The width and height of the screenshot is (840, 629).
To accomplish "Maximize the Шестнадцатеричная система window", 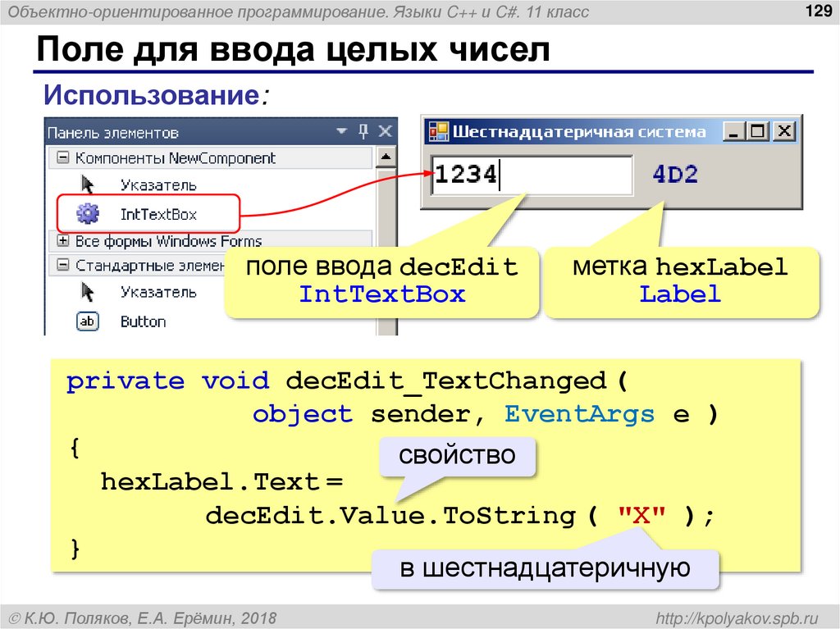I will click(x=757, y=131).
